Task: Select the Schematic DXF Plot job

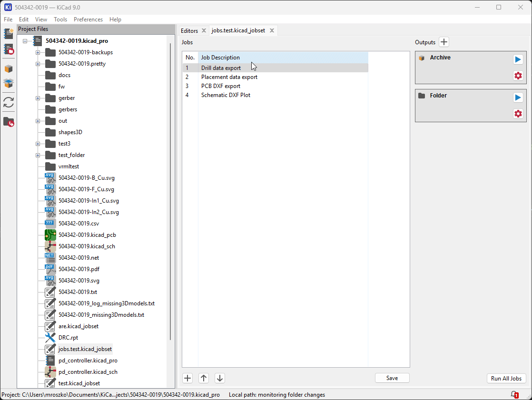Action: tap(275, 95)
